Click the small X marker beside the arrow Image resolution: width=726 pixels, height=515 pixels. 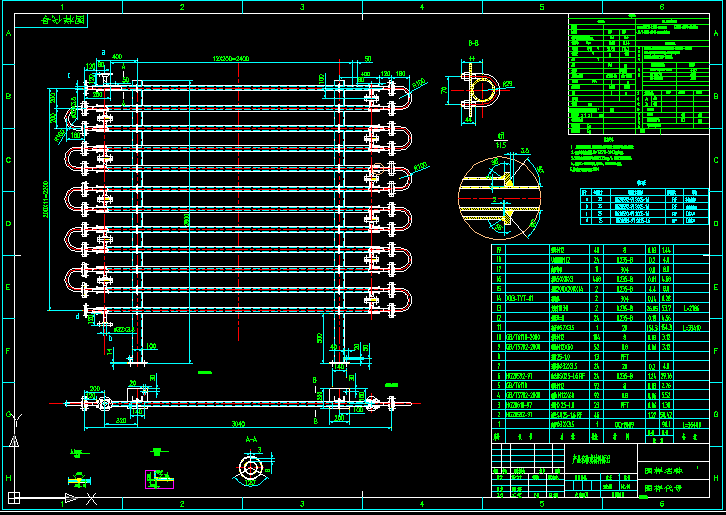(x=92, y=499)
